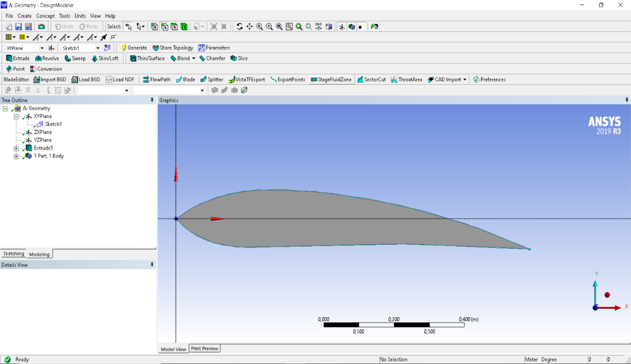Open the Blend dropdown arrow
Viewport: 631px width, 364px height.
(x=194, y=58)
